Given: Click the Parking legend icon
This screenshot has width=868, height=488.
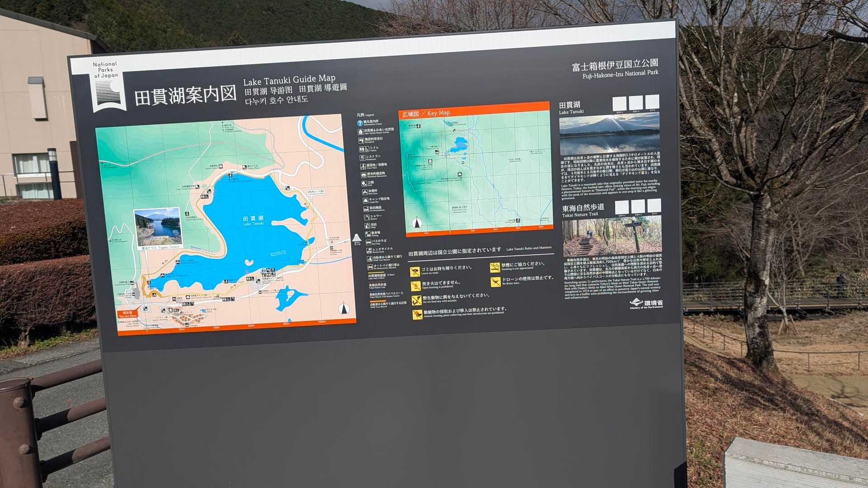Looking at the screenshot, I should click(x=368, y=234).
